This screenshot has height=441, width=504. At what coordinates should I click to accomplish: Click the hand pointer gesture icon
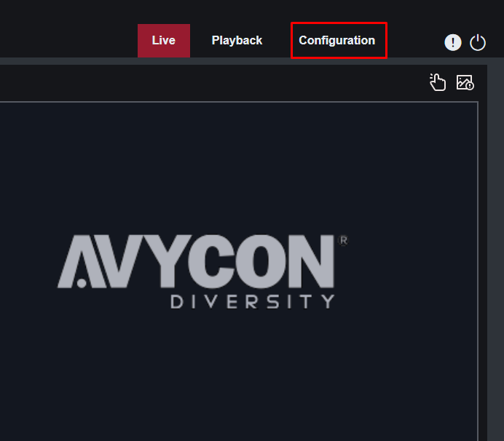point(438,82)
